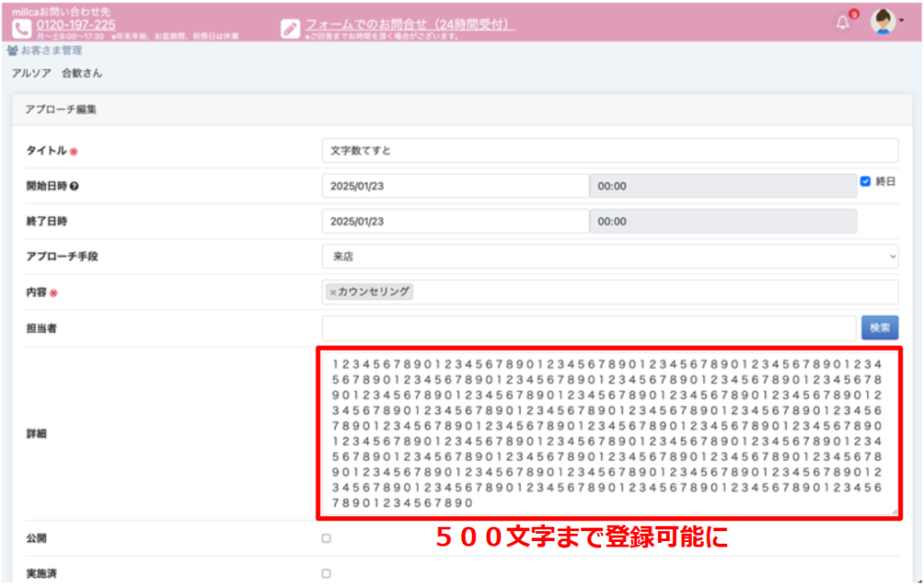Click the customer management people icon
This screenshot has height=588, width=924.
coord(12,51)
